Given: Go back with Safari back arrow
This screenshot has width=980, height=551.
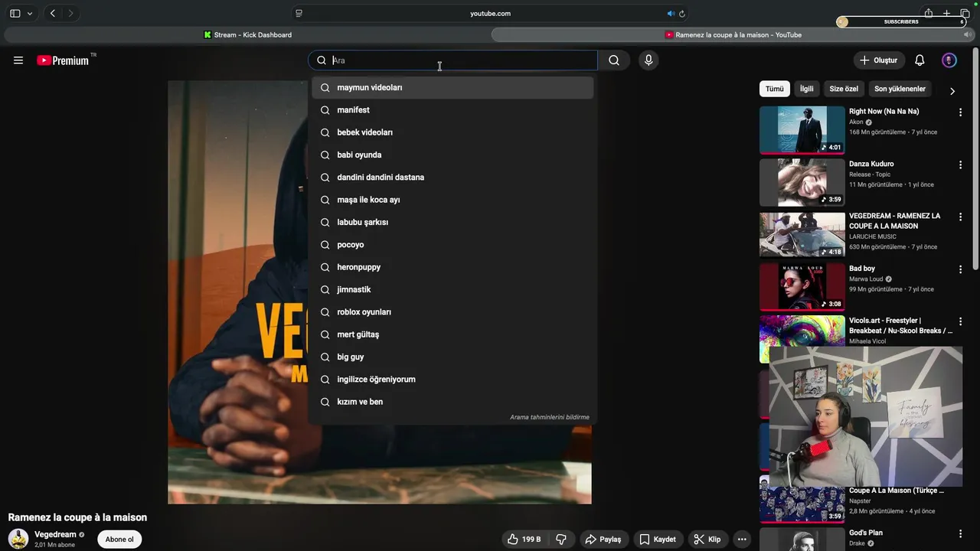Looking at the screenshot, I should click(x=53, y=13).
